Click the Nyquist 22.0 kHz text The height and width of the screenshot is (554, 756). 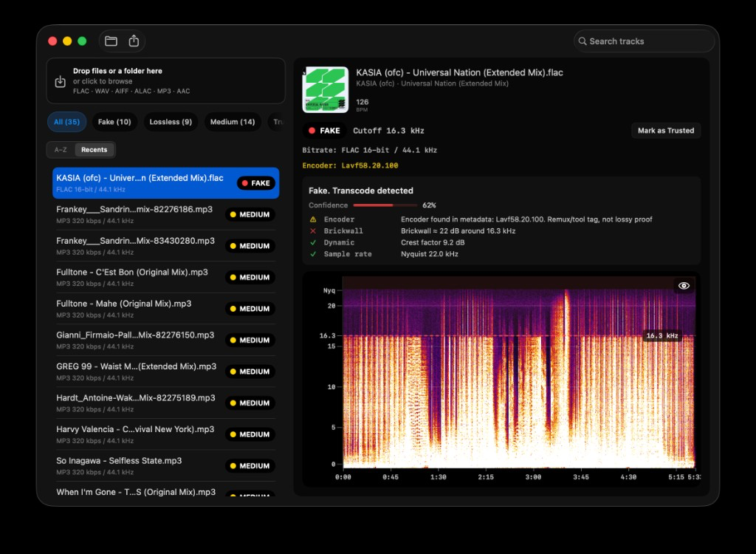point(429,254)
